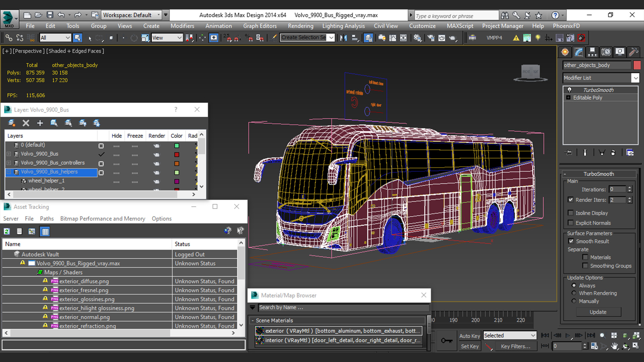This screenshot has height=362, width=644.
Task: Open the Create Selection Set dropdown
Action: coord(331,38)
